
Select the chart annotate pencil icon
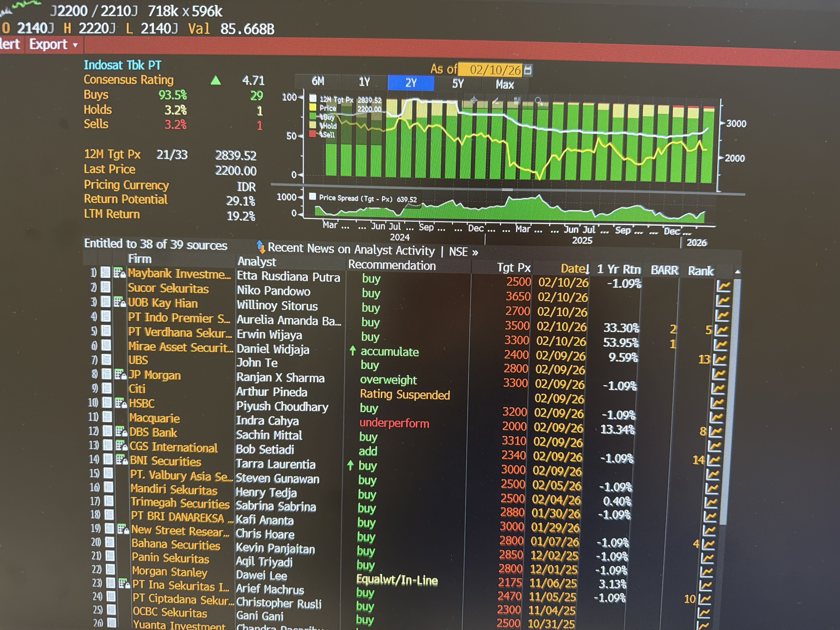495,101
